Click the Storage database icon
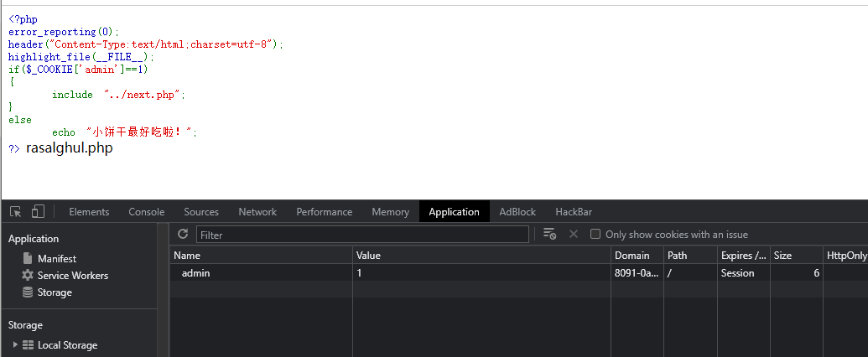The image size is (868, 357). tap(27, 292)
